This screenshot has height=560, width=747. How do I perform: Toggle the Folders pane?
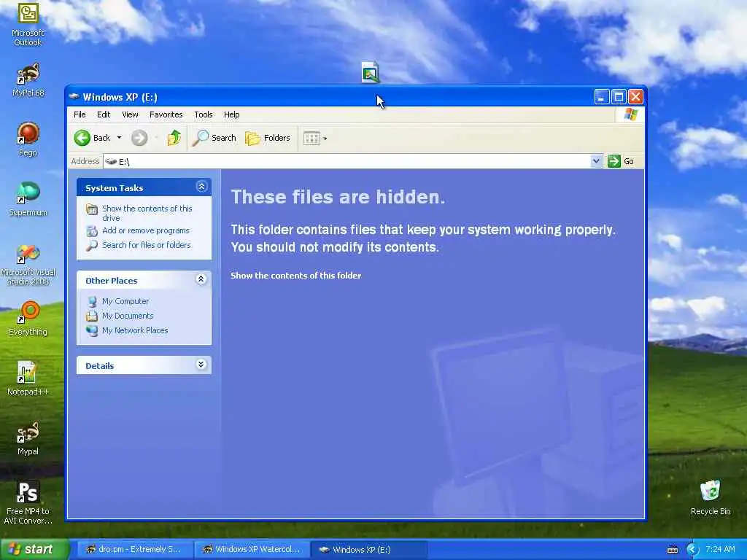coord(268,138)
